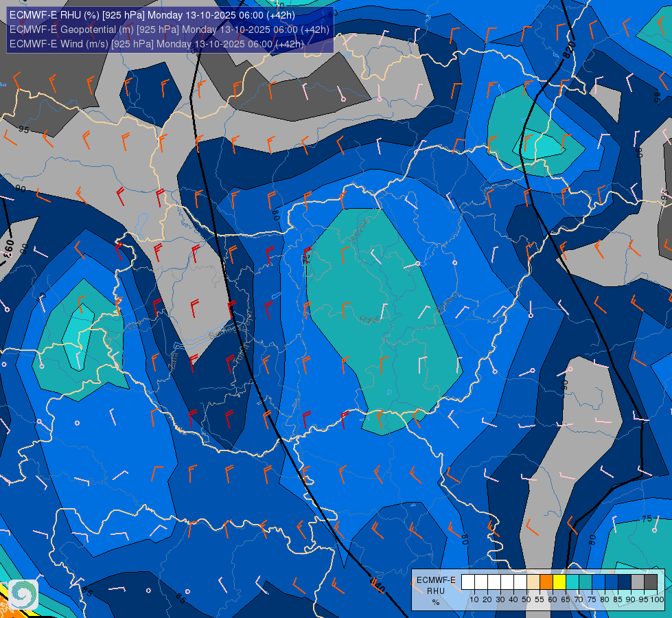Viewport: 672px width, 618px height.
Task: Click the 860 geopotential contour label
Action: (9, 249)
